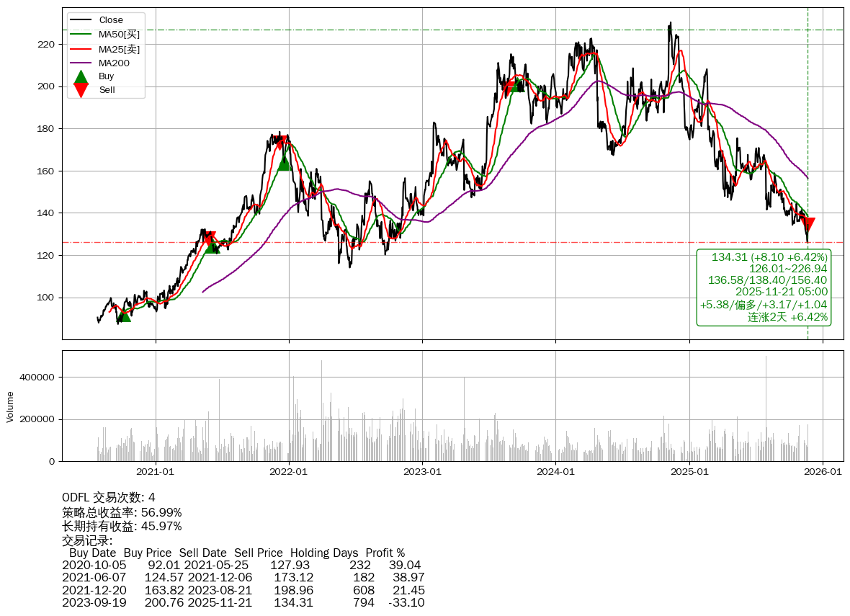Click the 策略总收益率 56.99% text
Viewport: 850px width, 616px height.
tap(122, 512)
